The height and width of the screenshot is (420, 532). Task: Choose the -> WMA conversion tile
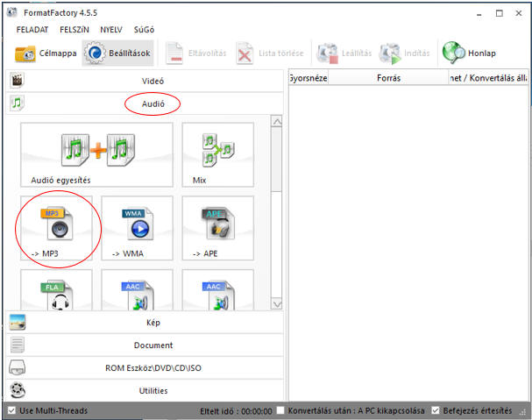point(137,228)
